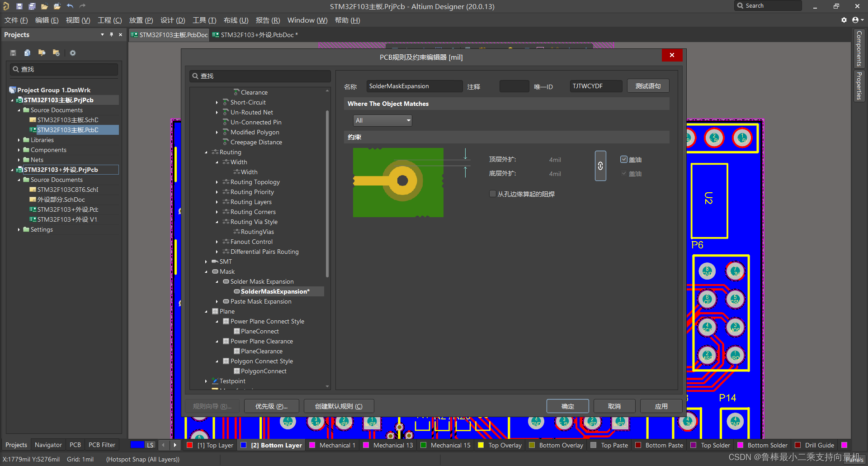
Task: Click the Save icon in title bar
Action: 19,6
